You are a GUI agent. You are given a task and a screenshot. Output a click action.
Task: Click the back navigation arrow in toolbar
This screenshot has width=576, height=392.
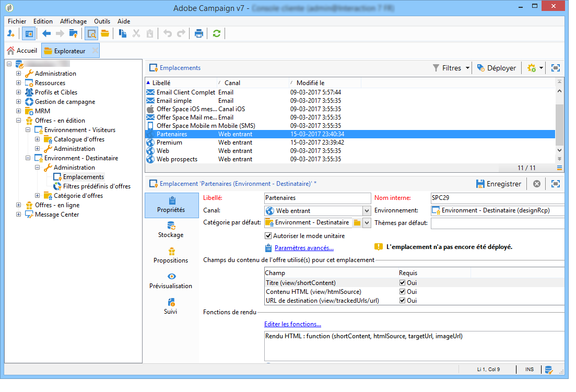click(x=46, y=34)
